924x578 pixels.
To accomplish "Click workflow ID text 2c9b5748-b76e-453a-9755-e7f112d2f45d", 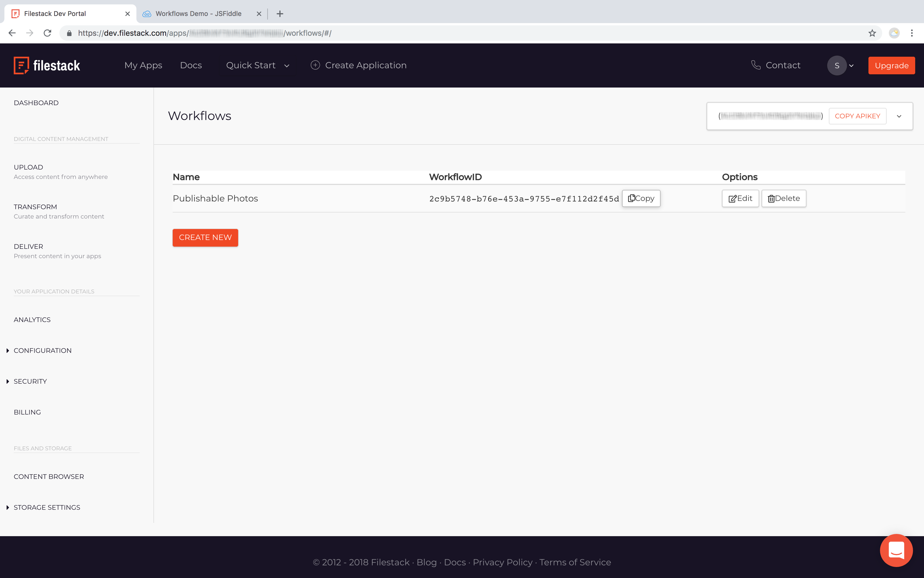I will coord(524,199).
